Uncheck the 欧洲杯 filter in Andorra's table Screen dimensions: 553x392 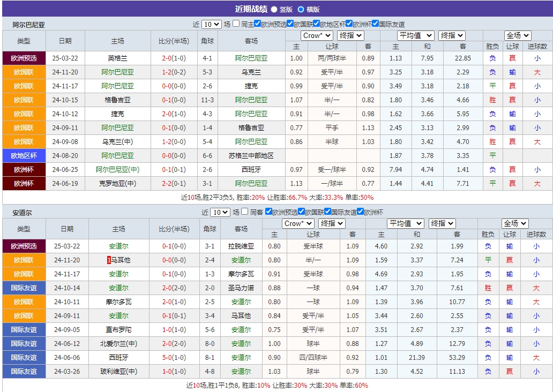pyautogui.click(x=359, y=211)
